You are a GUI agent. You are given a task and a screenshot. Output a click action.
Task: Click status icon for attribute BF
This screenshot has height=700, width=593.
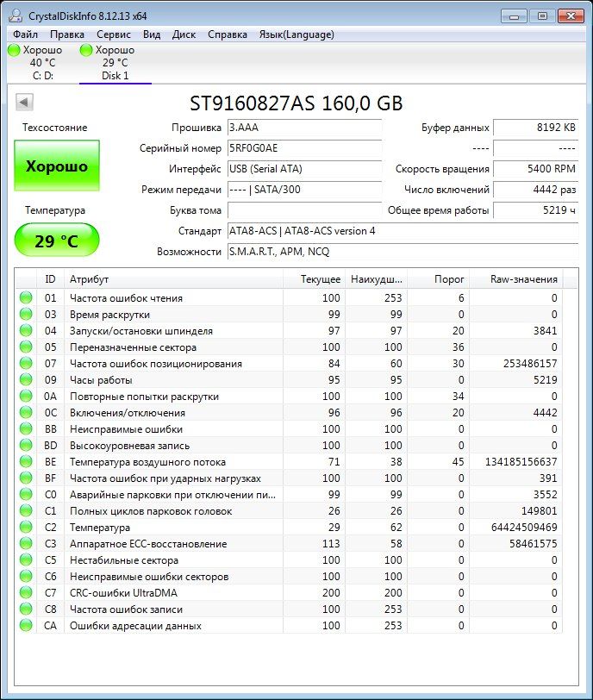27,478
